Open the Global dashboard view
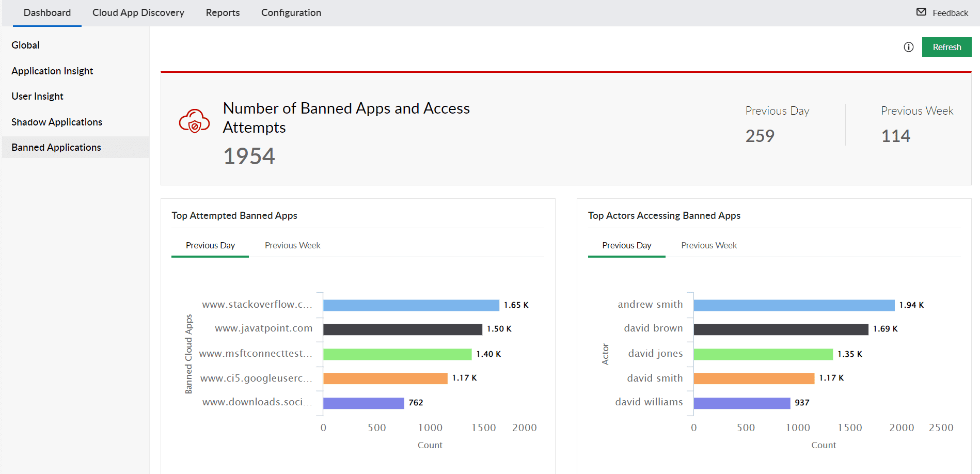The height and width of the screenshot is (474, 980). [25, 45]
